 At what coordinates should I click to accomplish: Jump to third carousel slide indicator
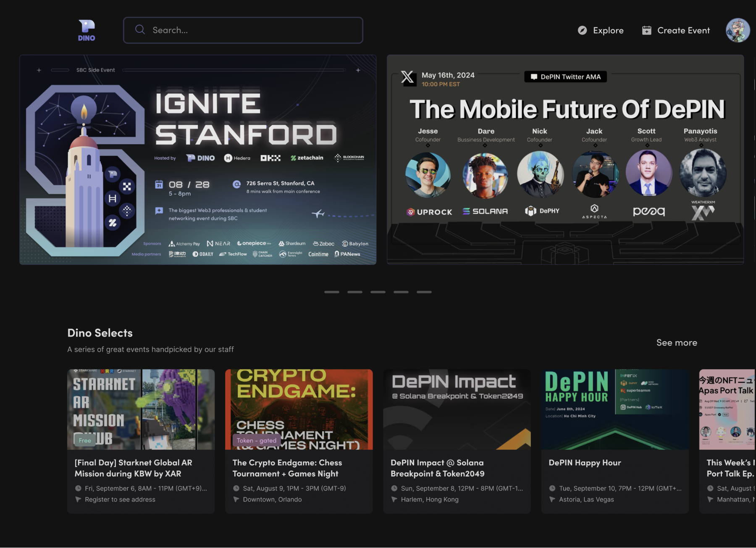click(378, 292)
